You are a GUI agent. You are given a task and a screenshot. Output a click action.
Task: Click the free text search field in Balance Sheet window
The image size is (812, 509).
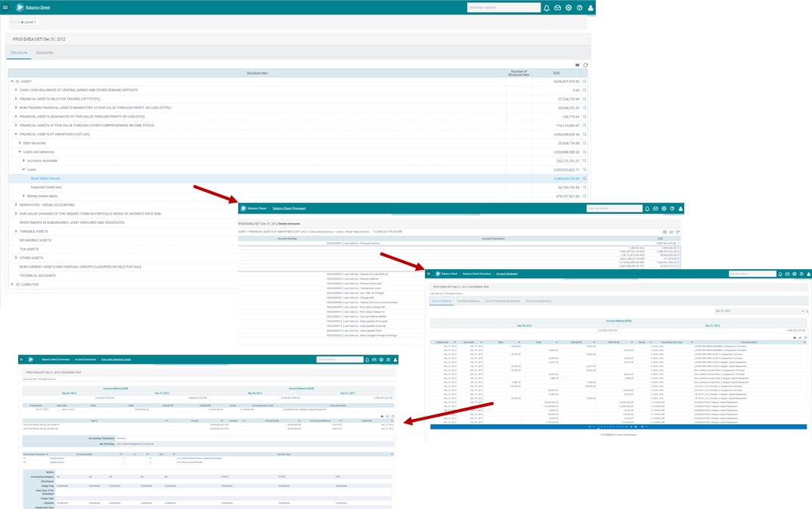pyautogui.click(x=504, y=8)
